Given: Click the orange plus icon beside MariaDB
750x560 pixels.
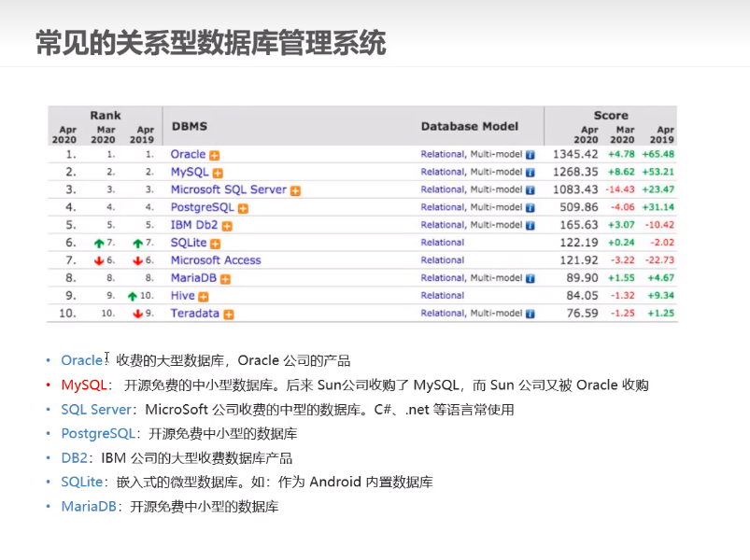Looking at the screenshot, I should click(226, 279).
